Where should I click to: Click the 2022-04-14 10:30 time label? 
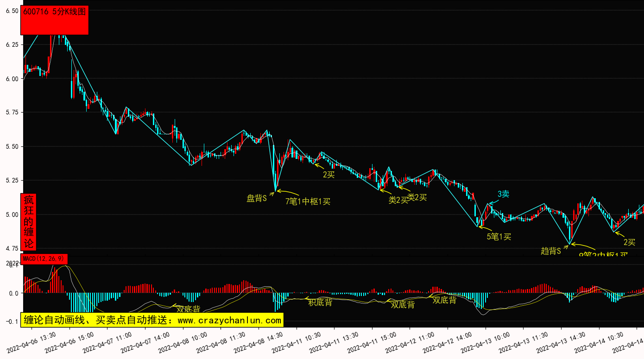tap(599, 342)
